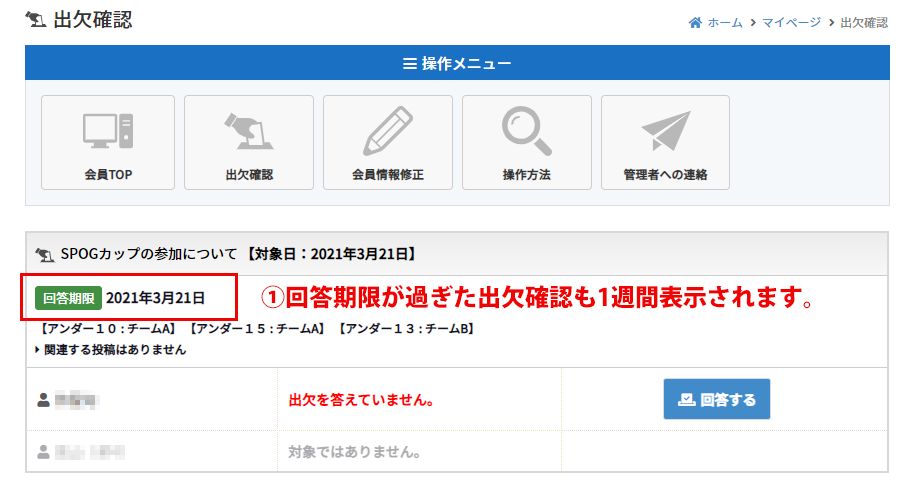
Task: Open 会員情報修正 pencil icon
Action: (387, 131)
